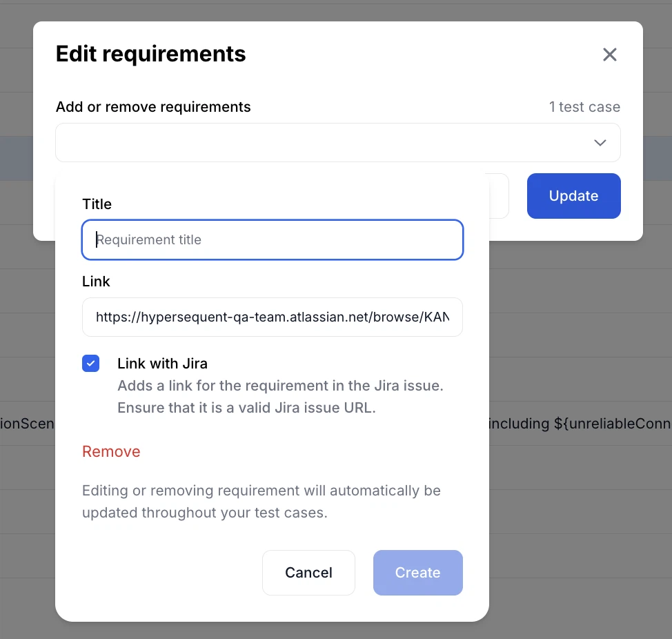Focus the Requirement title input field
672x639 pixels.
pyautogui.click(x=273, y=239)
